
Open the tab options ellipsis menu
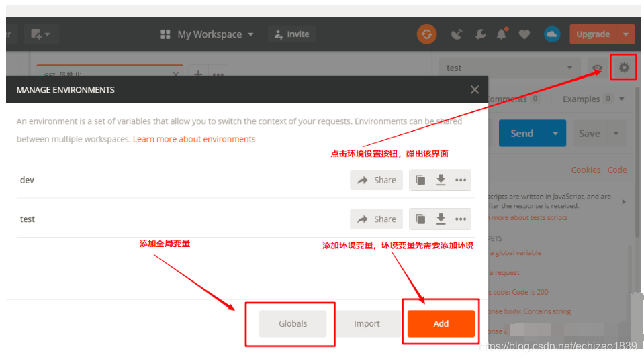pyautogui.click(x=218, y=73)
